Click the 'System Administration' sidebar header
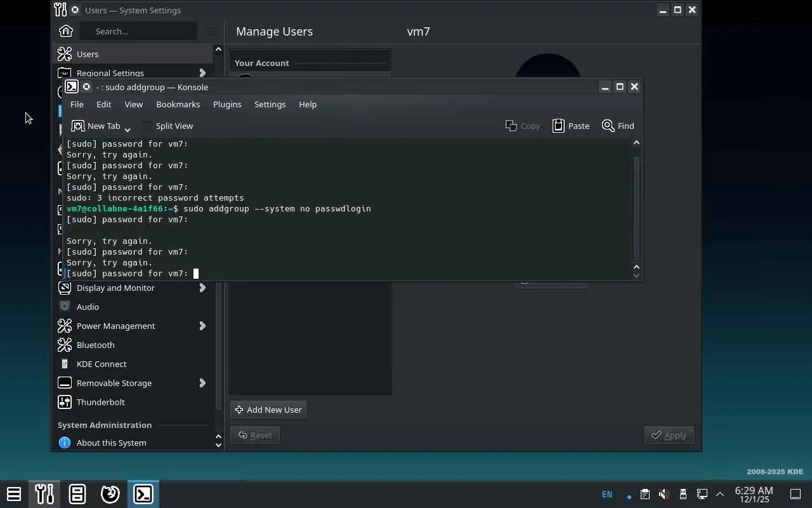 [x=105, y=425]
